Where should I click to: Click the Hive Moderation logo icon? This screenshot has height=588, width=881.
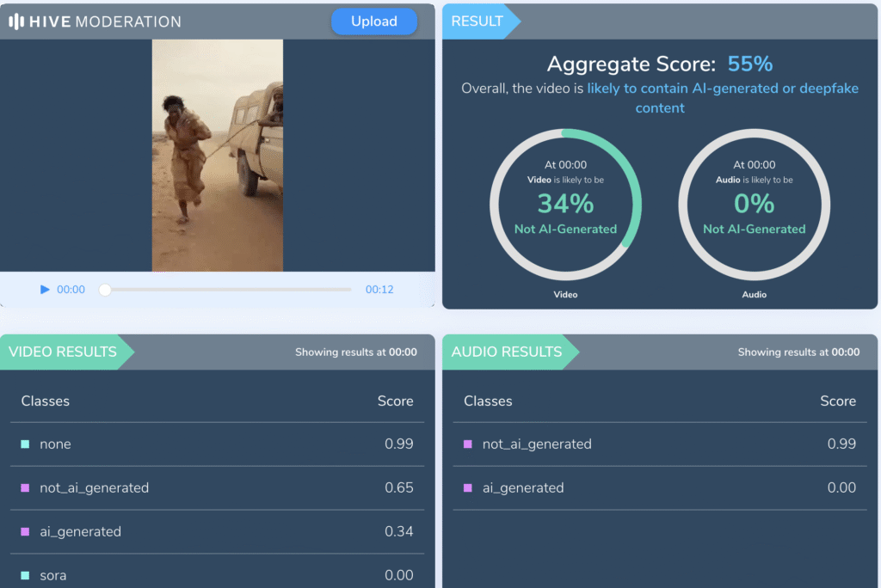(x=15, y=21)
